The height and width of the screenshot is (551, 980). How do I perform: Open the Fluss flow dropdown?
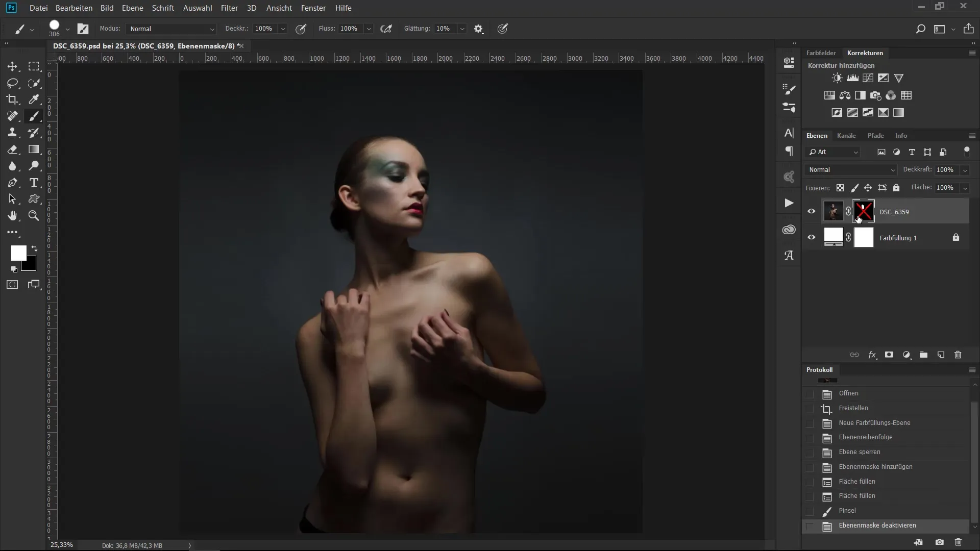coord(369,29)
